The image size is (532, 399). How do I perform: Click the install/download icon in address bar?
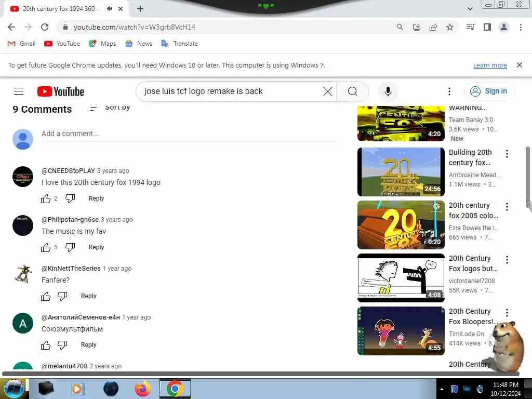[x=417, y=27]
